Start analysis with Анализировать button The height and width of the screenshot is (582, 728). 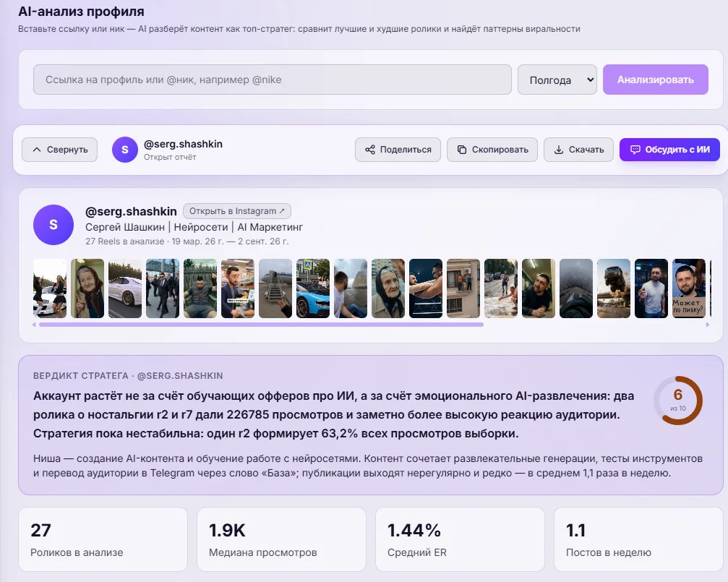coord(656,80)
